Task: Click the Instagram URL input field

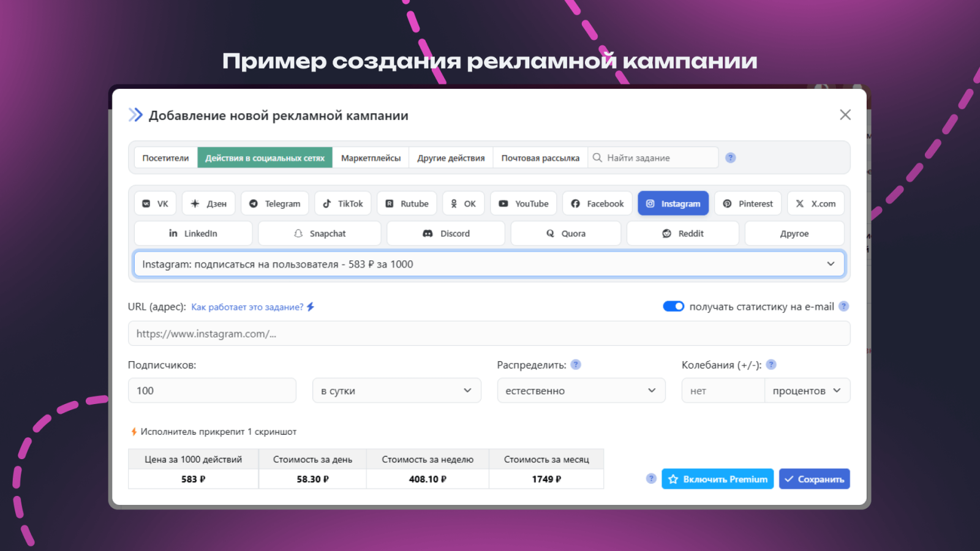Action: (489, 334)
